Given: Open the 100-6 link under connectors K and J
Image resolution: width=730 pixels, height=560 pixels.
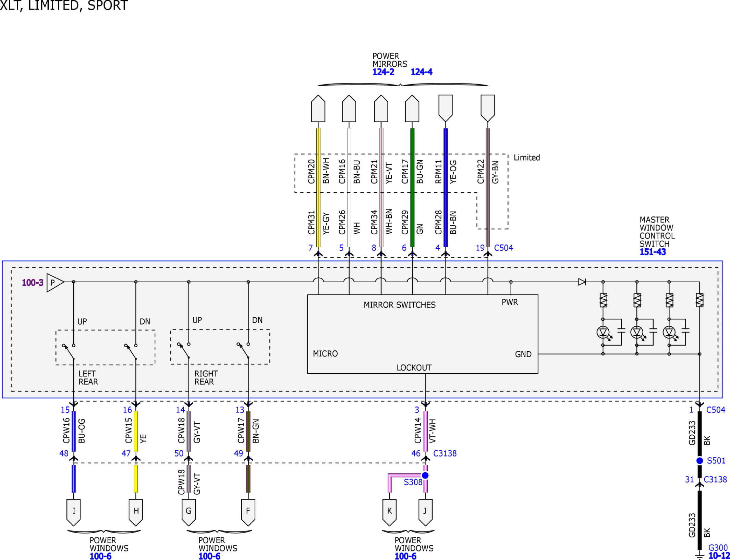Looking at the screenshot, I should click(x=405, y=556).
